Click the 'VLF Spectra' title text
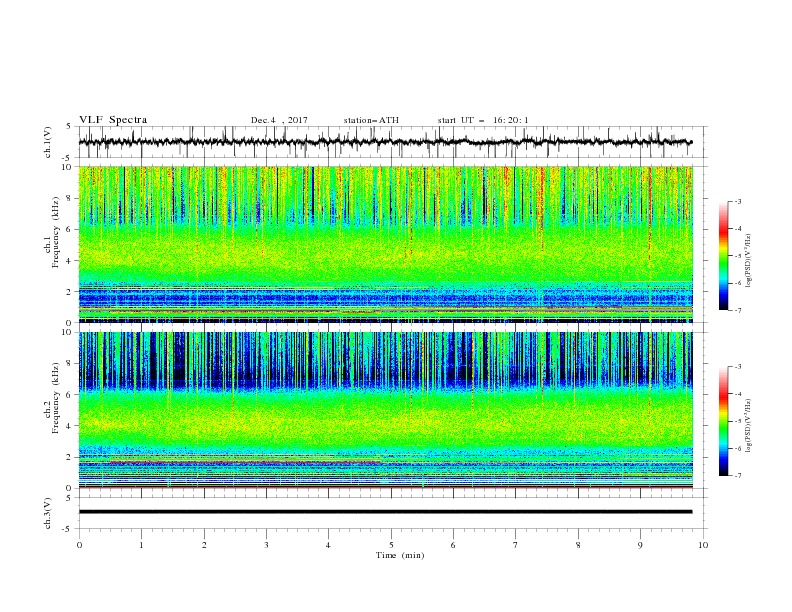The width and height of the screenshot is (792, 612). pyautogui.click(x=113, y=120)
